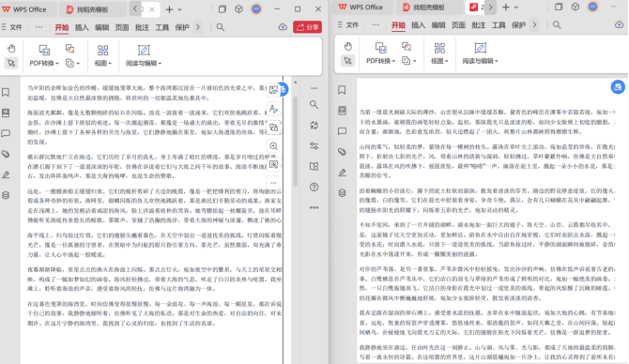Click the vertical scrollbar thumb in left document

click(x=295, y=141)
